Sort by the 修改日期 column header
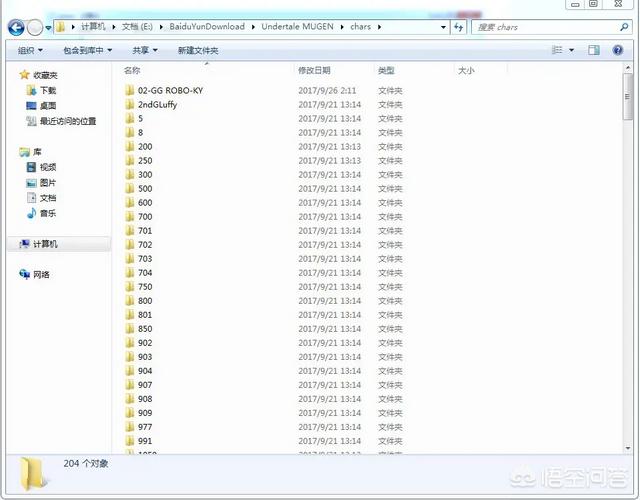The height and width of the screenshot is (500, 640). (x=313, y=71)
